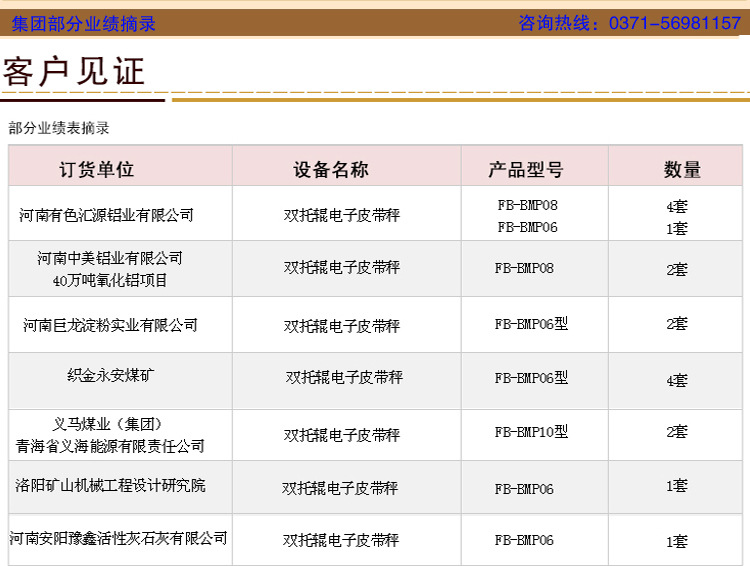The height and width of the screenshot is (566, 750).
Task: Click the hotline number 0371-56981157
Action: 674,23
